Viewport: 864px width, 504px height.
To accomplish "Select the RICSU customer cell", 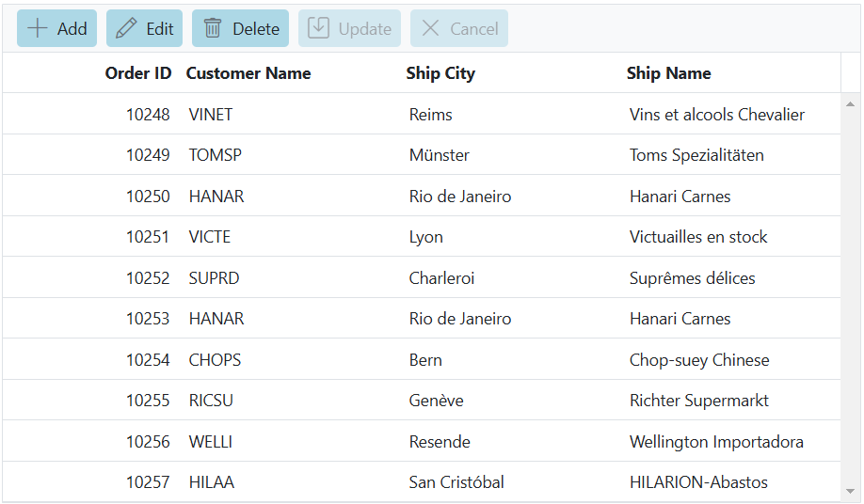I will coord(211,401).
